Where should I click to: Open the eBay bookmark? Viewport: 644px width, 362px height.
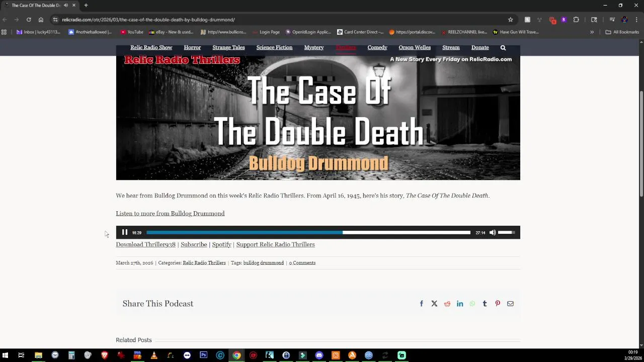click(x=171, y=32)
